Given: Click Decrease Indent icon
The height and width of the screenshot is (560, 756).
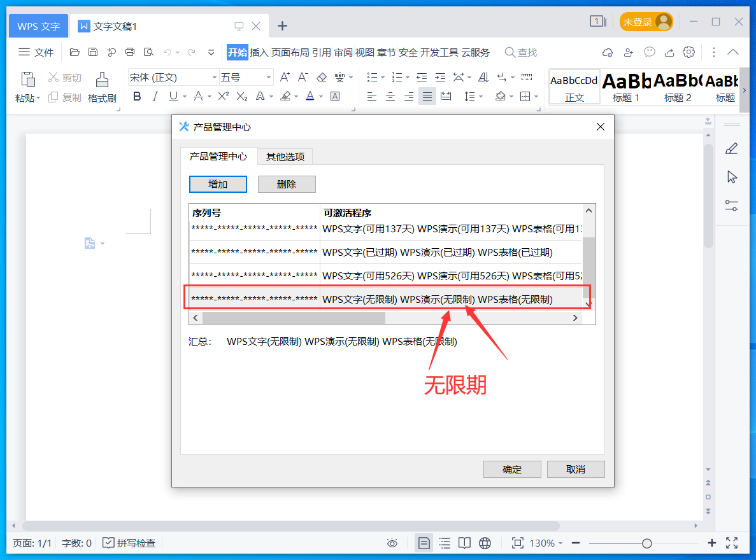Looking at the screenshot, I should click(422, 77).
